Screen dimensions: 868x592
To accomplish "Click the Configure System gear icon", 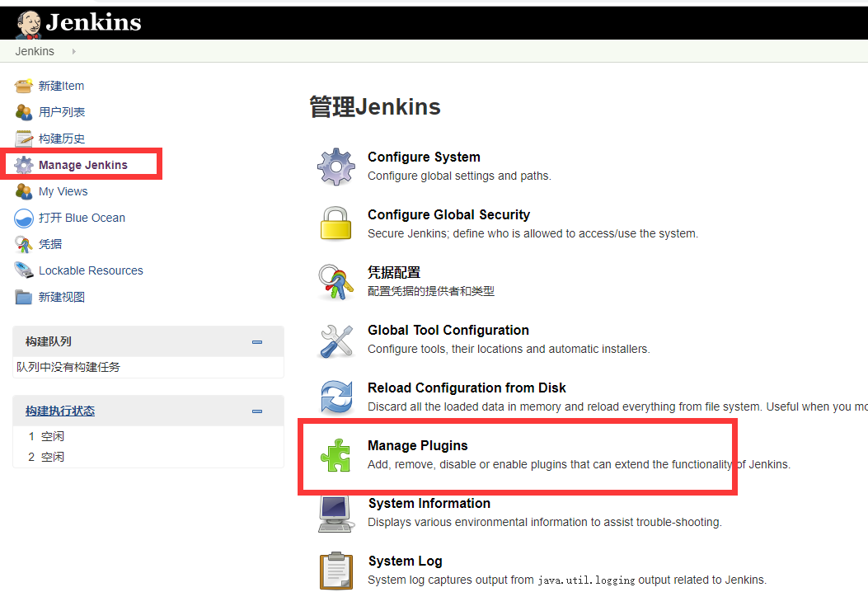I will point(336,166).
